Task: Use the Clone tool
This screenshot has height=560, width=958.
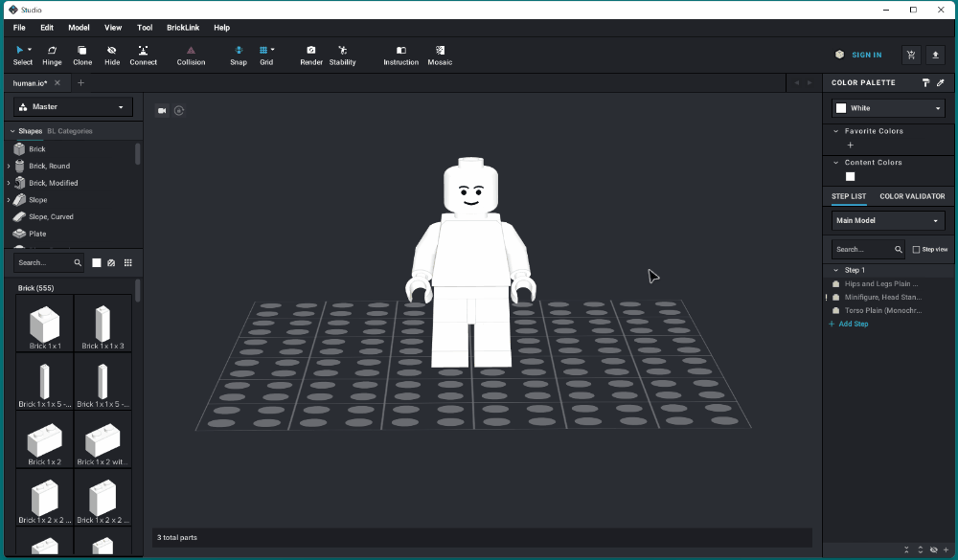Action: click(81, 55)
